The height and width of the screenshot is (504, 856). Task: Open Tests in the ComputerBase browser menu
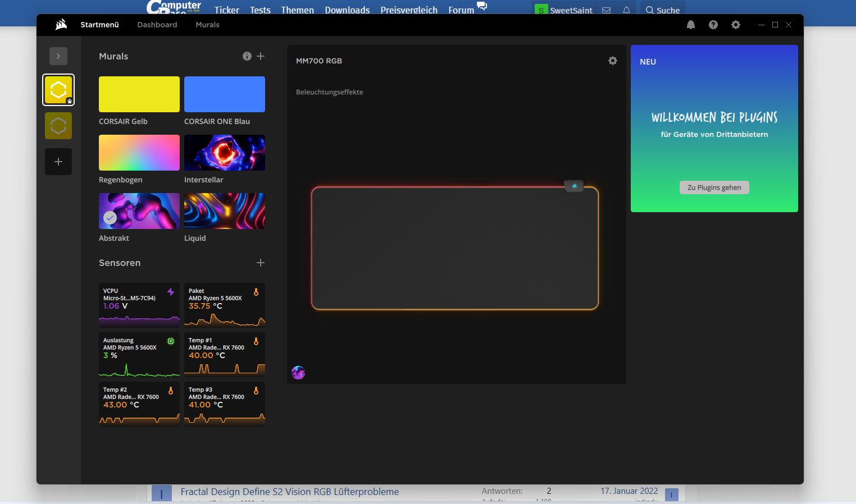pyautogui.click(x=260, y=10)
